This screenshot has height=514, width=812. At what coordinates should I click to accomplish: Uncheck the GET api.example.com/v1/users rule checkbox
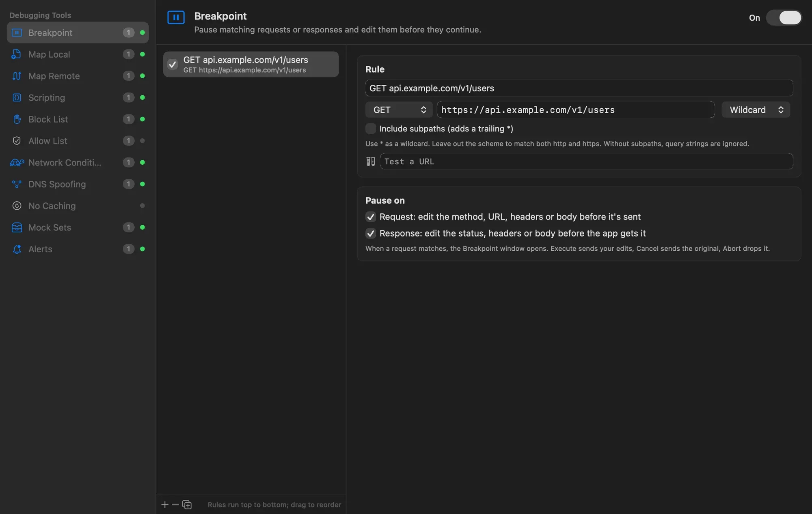(173, 64)
